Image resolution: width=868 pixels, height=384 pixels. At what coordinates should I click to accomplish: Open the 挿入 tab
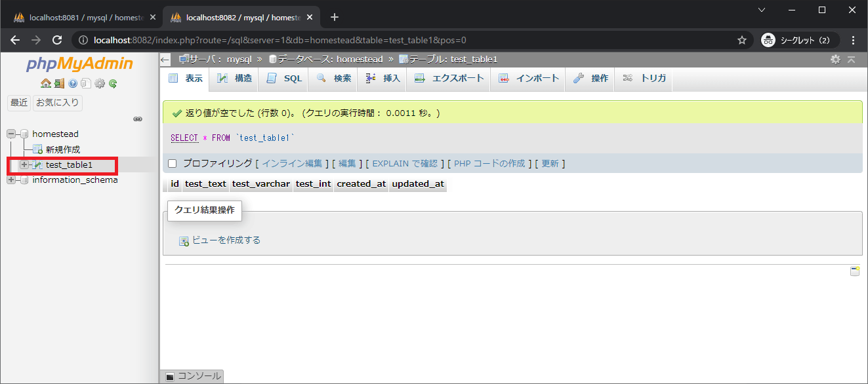[x=382, y=79]
